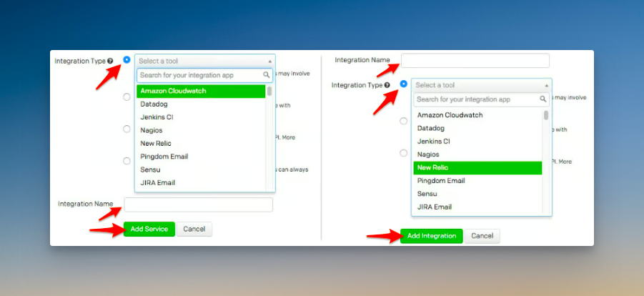Choose Amazon Cloudwatch in the left list
This screenshot has height=296, width=644.
(x=201, y=91)
